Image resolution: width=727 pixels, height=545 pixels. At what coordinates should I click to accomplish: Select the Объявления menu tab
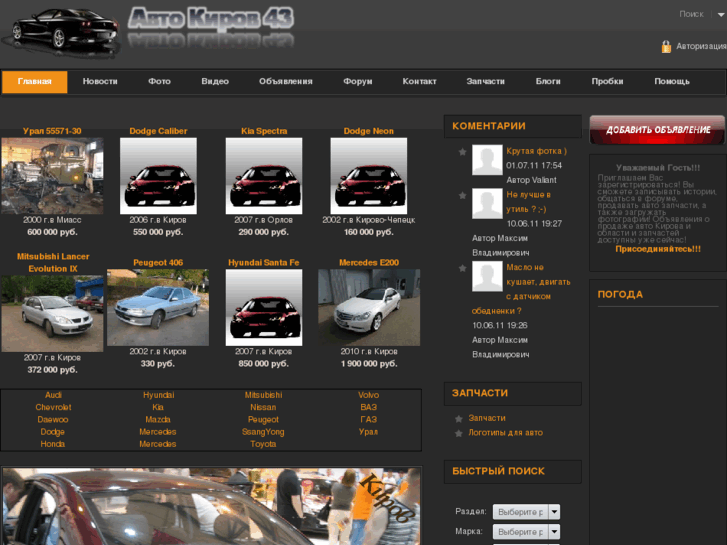tap(285, 82)
